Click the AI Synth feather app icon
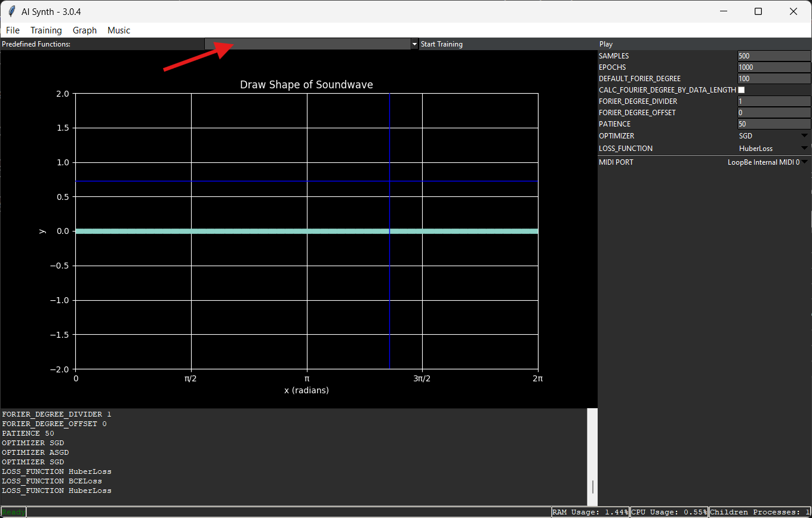The width and height of the screenshot is (812, 518). (x=11, y=11)
